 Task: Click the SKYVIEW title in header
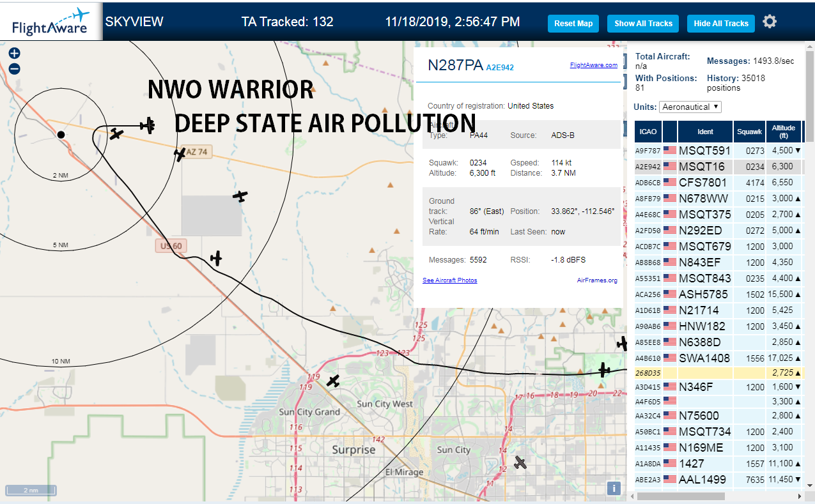coord(134,22)
